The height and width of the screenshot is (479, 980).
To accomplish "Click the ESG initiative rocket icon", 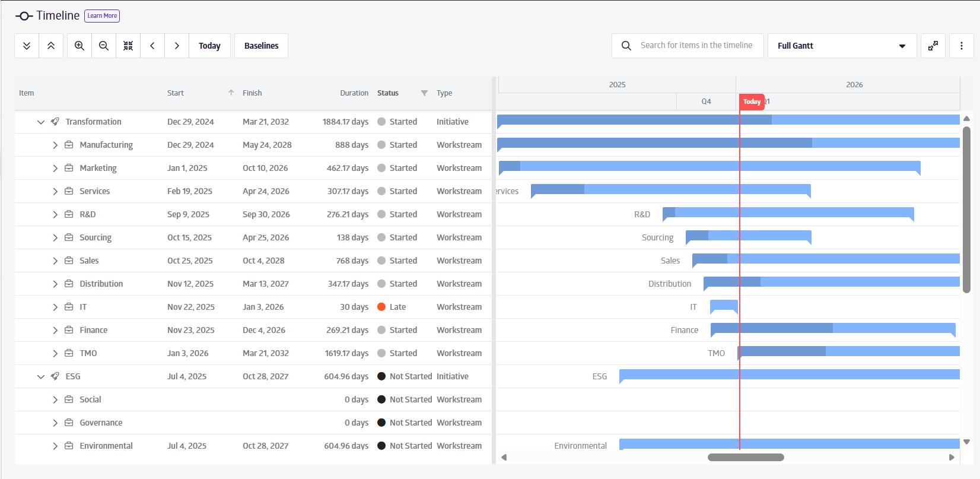I will tap(55, 376).
